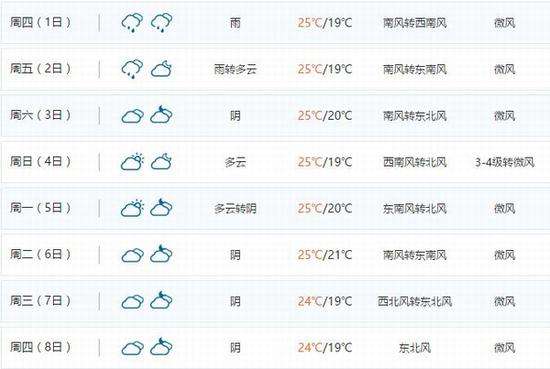This screenshot has height=369, width=550.
Task: Select the night cloudy moon icon for 周五 2日
Action: tap(161, 68)
